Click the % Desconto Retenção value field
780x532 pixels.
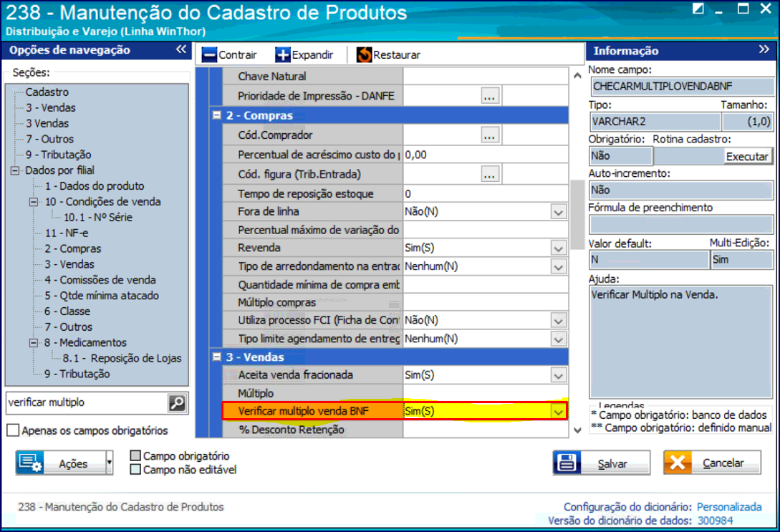[485, 430]
